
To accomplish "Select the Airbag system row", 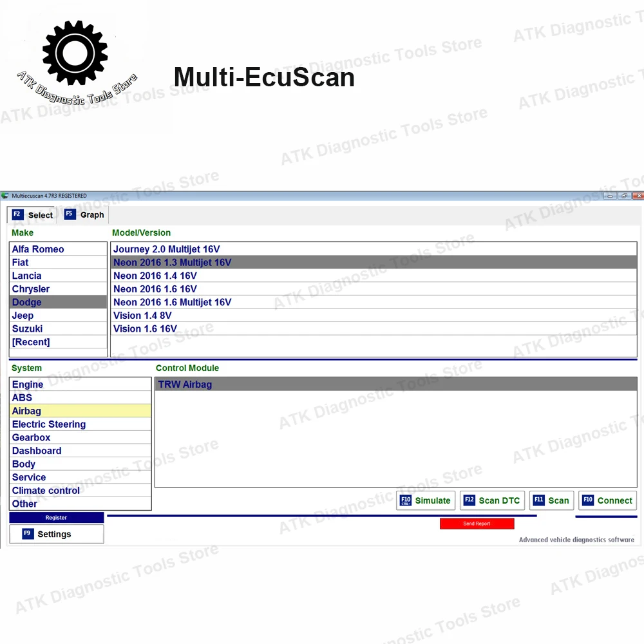I will (x=80, y=411).
